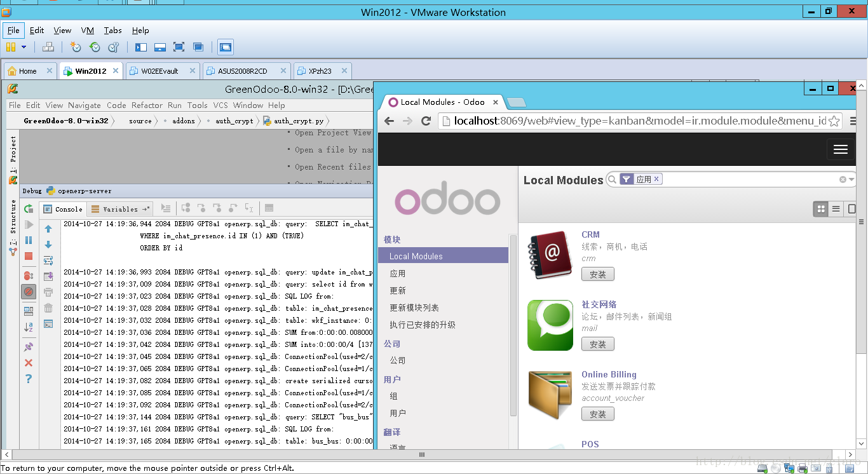Viewport: 868px width, 474px height.
Task: Rerun openerp-server with the green rerun icon
Action: tap(29, 208)
